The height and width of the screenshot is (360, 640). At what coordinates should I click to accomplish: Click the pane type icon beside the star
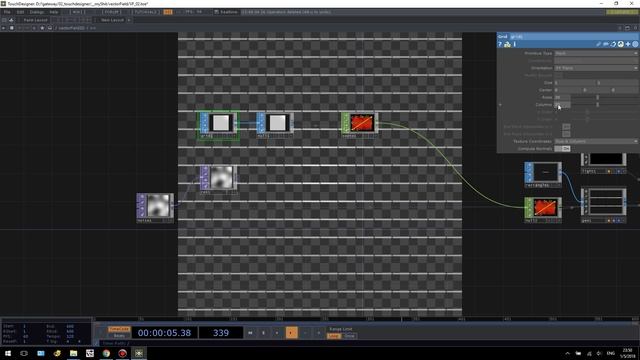(50, 28)
